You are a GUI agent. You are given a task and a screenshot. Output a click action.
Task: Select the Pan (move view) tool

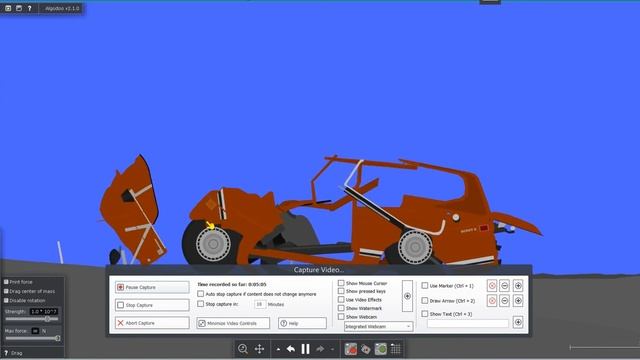tap(259, 349)
